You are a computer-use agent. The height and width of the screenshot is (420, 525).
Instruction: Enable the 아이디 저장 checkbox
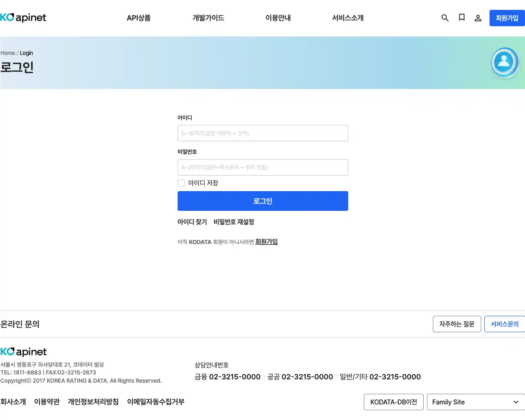(181, 183)
